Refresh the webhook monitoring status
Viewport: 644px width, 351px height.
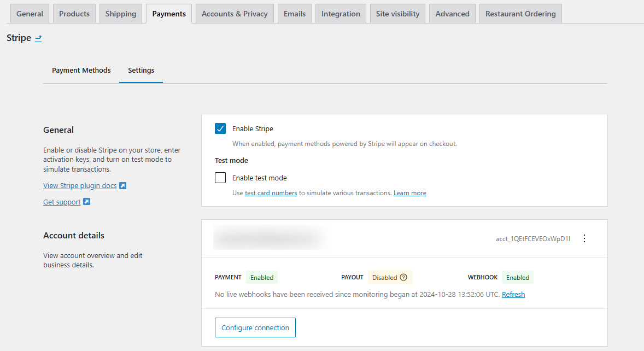coord(513,294)
